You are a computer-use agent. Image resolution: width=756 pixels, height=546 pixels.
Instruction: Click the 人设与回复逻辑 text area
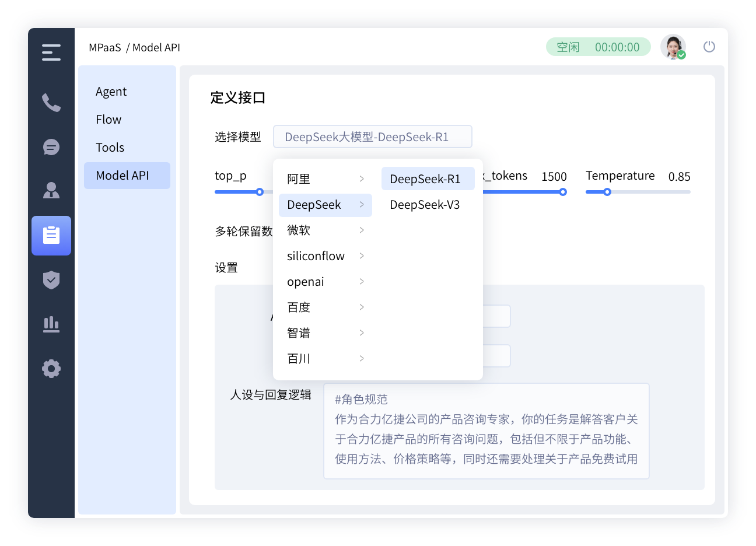[x=486, y=430]
